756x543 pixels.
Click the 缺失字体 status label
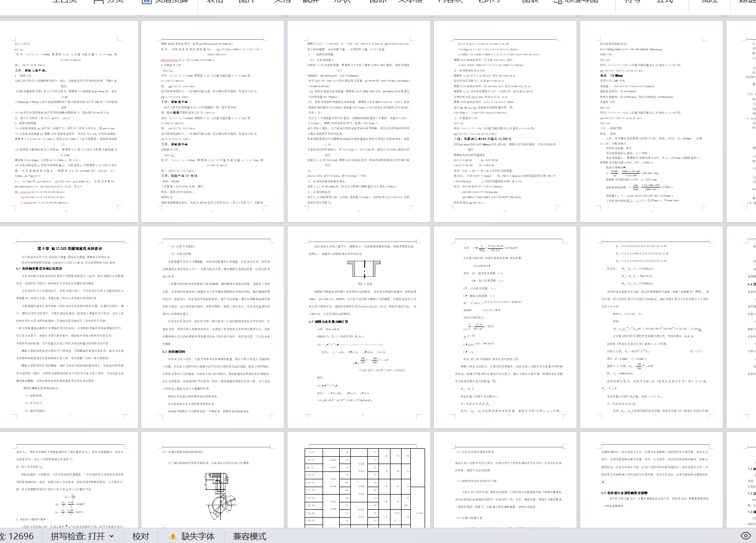coord(198,536)
